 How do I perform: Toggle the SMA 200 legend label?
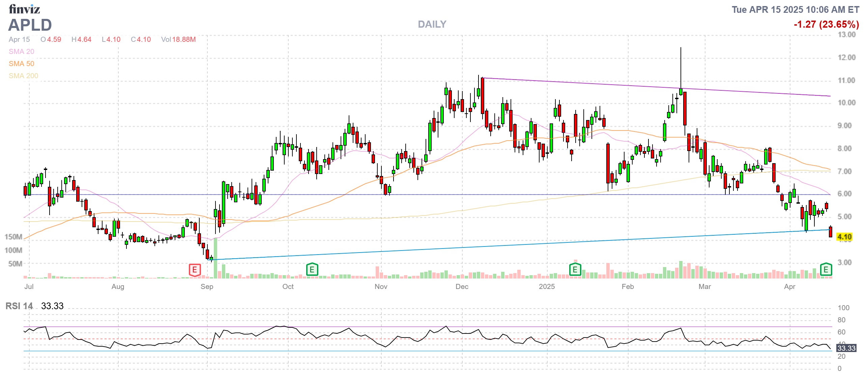[23, 76]
